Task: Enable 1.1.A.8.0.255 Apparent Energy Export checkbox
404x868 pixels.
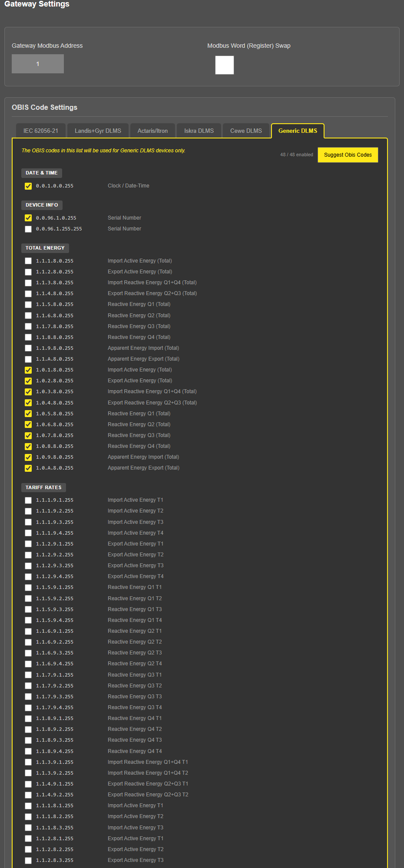Action: (28, 359)
